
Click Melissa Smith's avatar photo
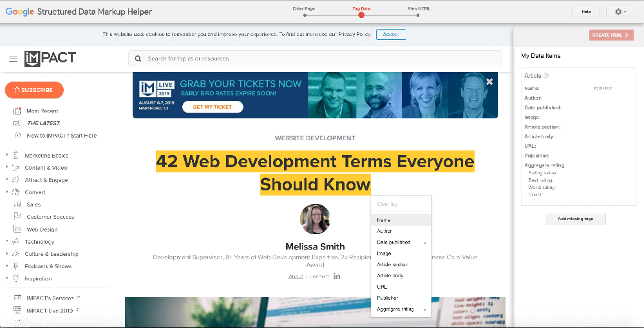tap(315, 219)
